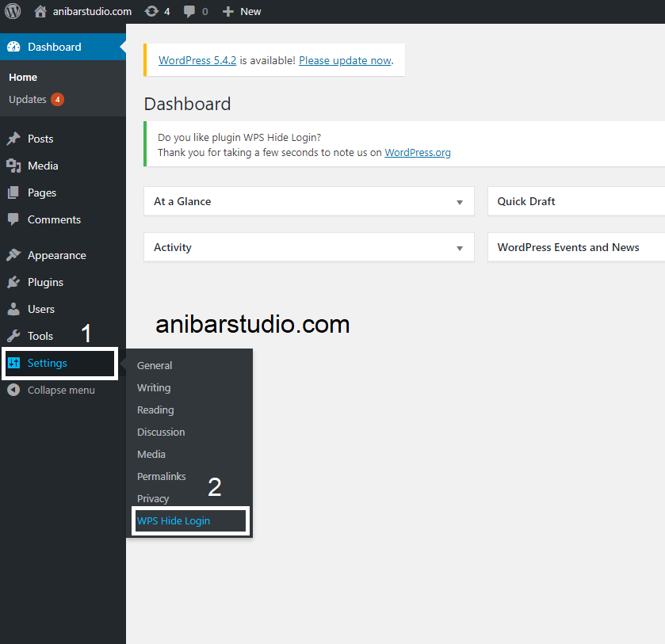The width and height of the screenshot is (665, 644).
Task: Click the Tools wrench icon
Action: pyautogui.click(x=13, y=336)
